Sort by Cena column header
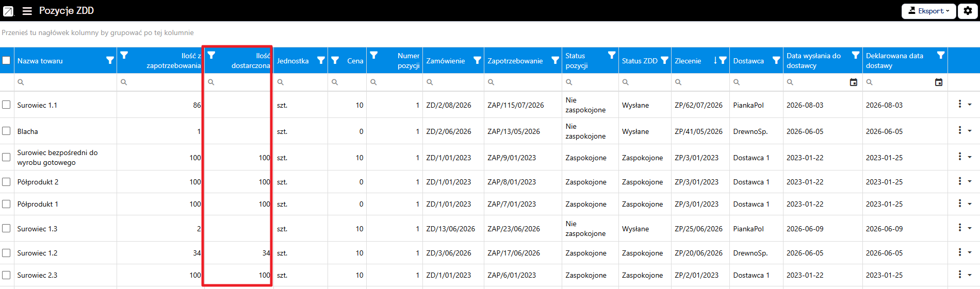Image resolution: width=980 pixels, height=289 pixels. click(355, 61)
